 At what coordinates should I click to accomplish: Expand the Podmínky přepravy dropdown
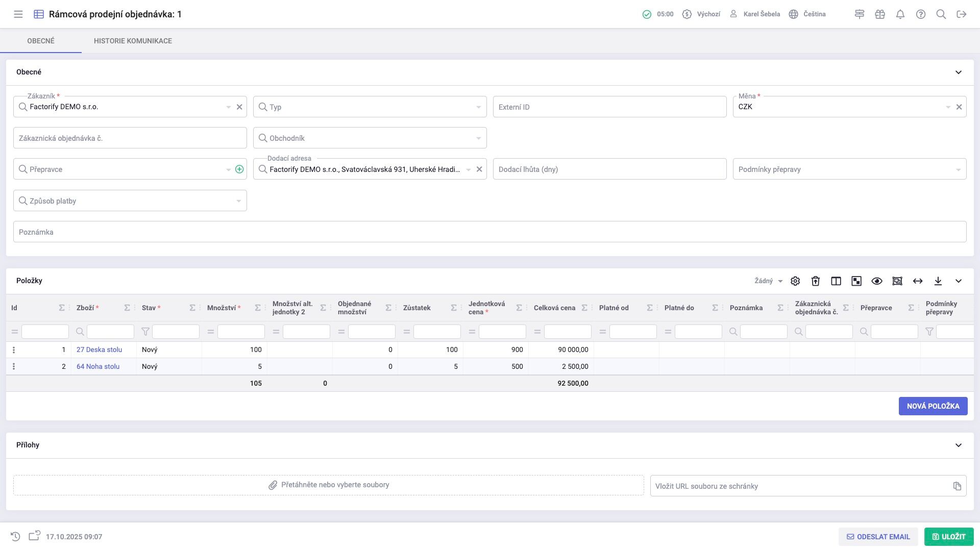point(849,169)
